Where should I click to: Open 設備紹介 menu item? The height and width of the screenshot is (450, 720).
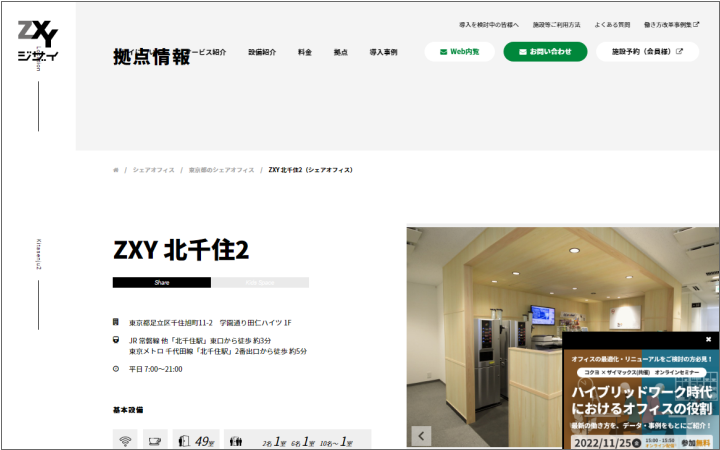[262, 52]
